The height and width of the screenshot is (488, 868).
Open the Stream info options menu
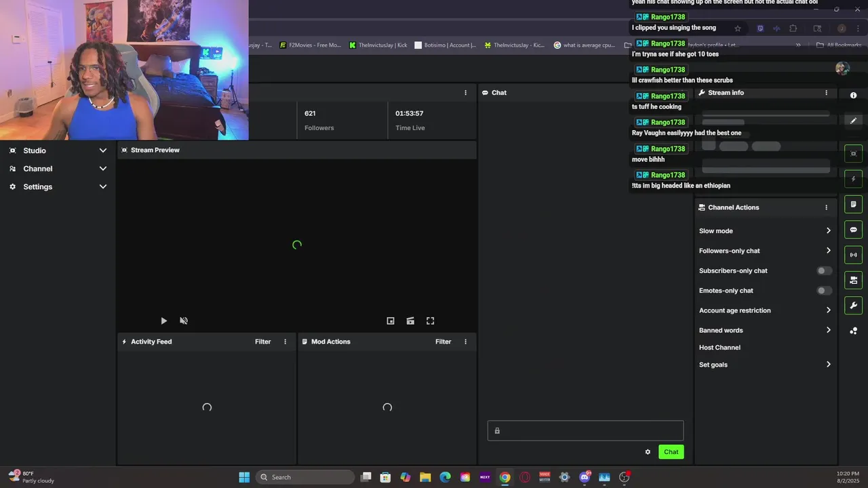[x=826, y=93]
